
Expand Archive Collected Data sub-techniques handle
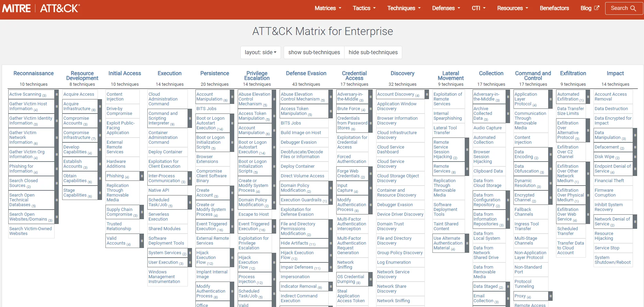tap(508, 114)
